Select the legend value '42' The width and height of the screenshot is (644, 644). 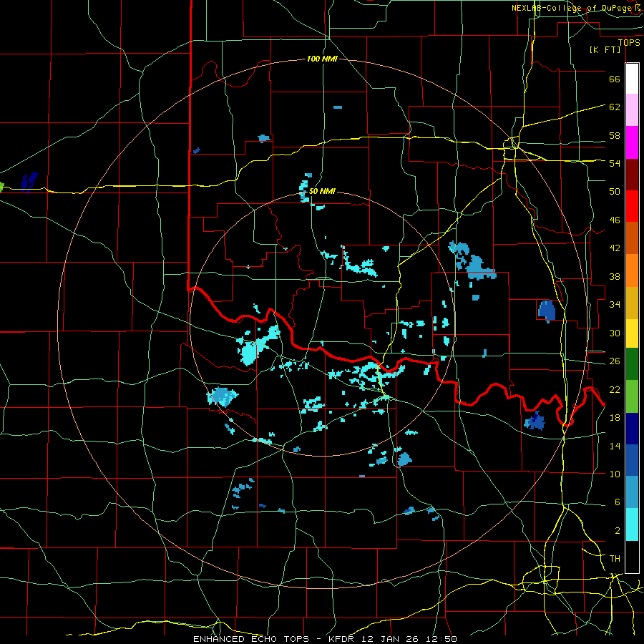615,248
